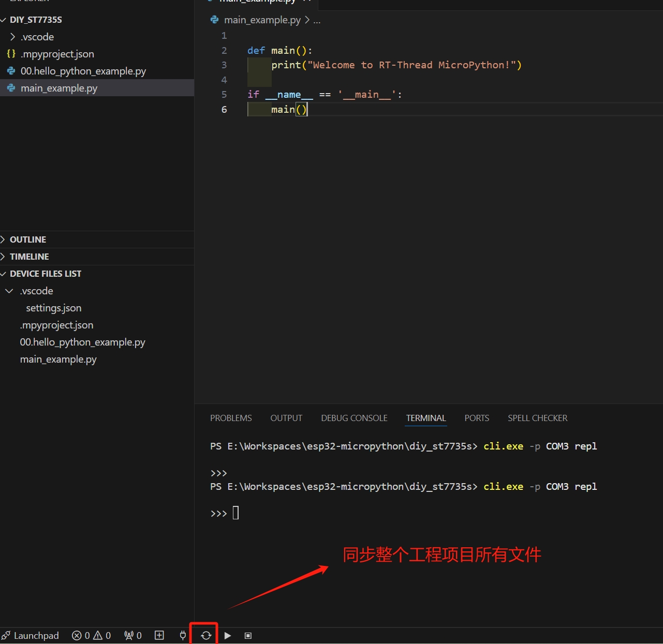Open main_example.py Python file icon in Explorer
This screenshot has height=644, width=663.
(11, 88)
